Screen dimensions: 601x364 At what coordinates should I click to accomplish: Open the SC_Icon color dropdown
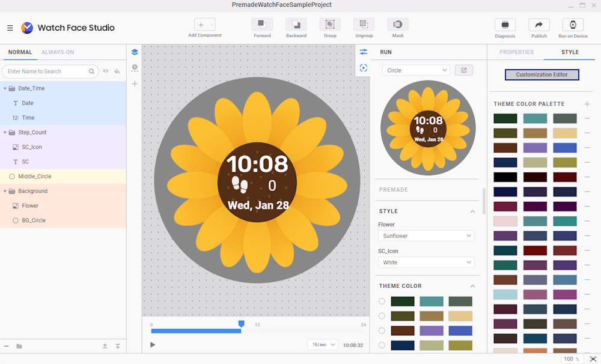click(426, 262)
